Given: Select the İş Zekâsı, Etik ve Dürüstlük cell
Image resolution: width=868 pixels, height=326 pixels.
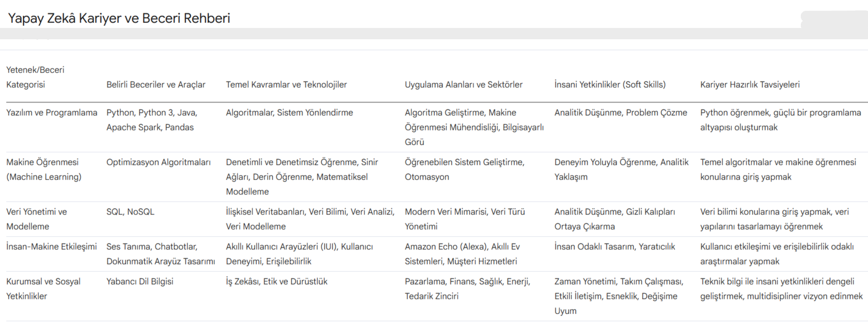Looking at the screenshot, I should tap(277, 281).
